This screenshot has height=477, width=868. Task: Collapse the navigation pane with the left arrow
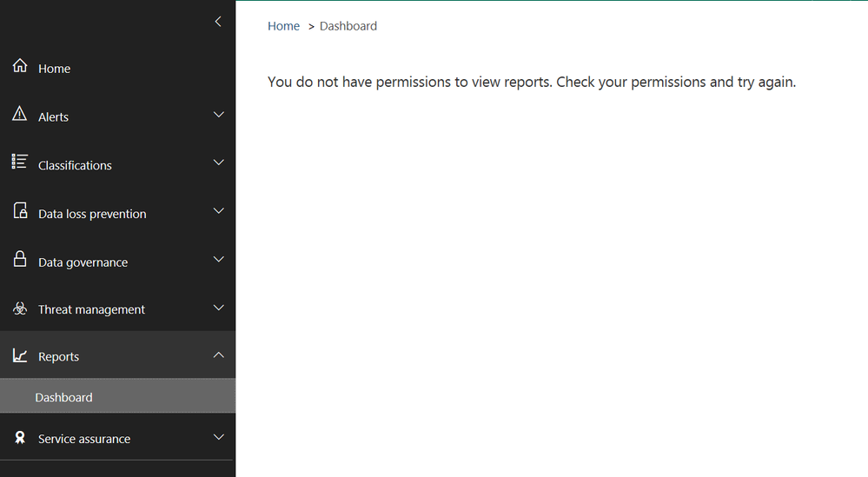pyautogui.click(x=218, y=22)
